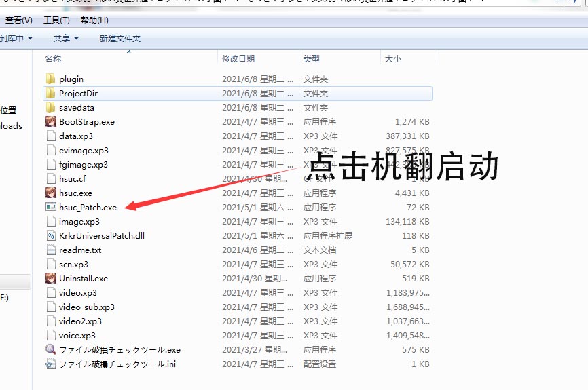Select the readme.txt document icon
Viewport: 588px width, 390px height.
pyautogui.click(x=51, y=250)
